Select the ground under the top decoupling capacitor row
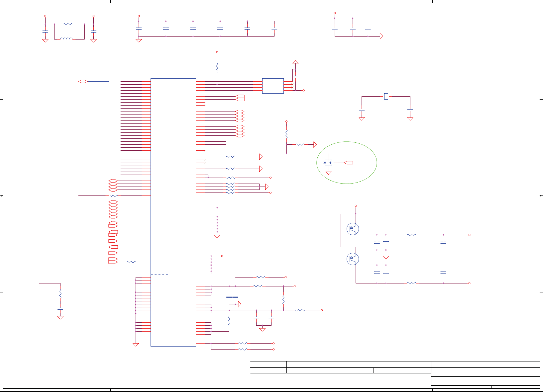 pos(139,40)
